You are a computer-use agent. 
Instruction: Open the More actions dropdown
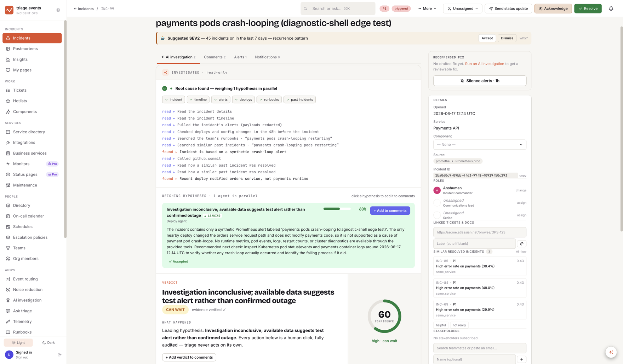427,8
